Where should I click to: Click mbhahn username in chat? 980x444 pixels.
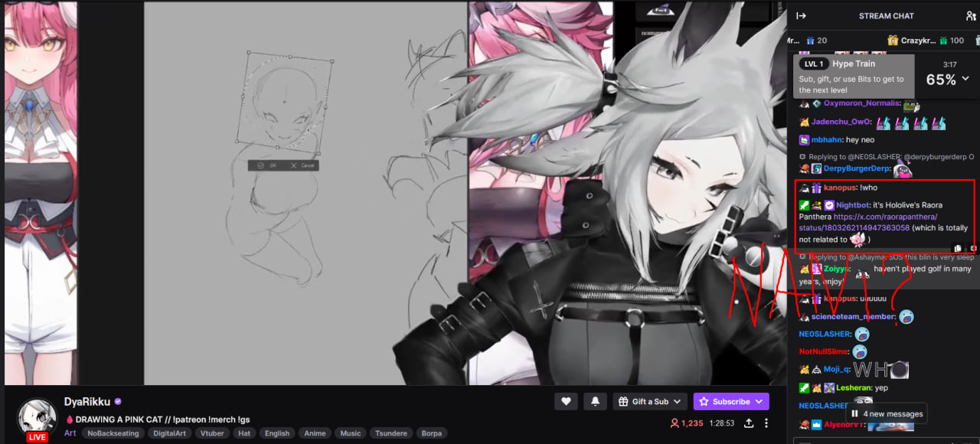coord(827,140)
